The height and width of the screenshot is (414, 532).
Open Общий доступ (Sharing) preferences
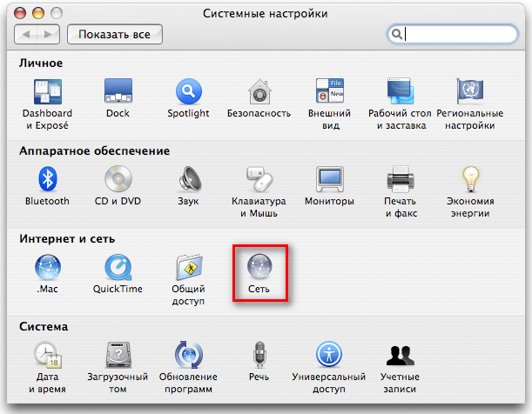[x=188, y=267]
